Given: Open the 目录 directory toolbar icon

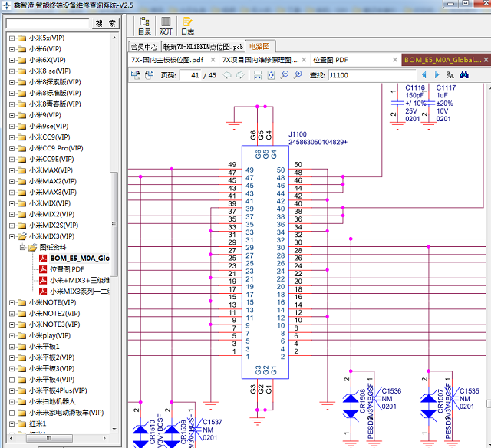Looking at the screenshot, I should [144, 26].
